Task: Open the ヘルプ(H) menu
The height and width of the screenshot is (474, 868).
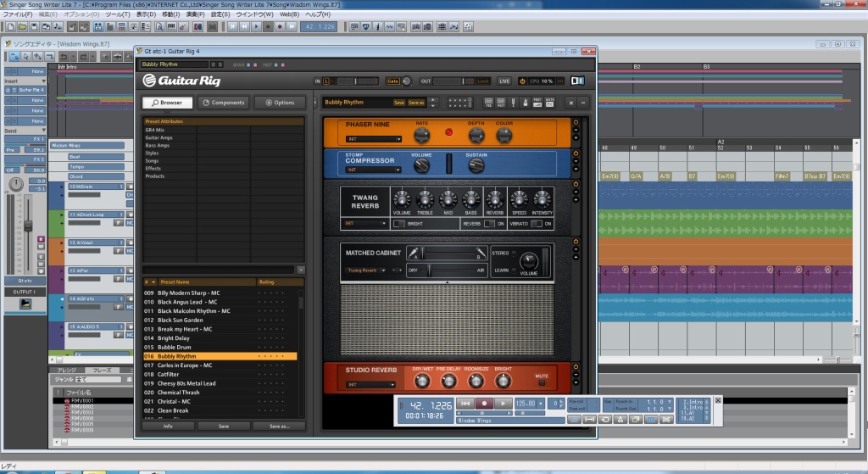Action: [x=318, y=14]
